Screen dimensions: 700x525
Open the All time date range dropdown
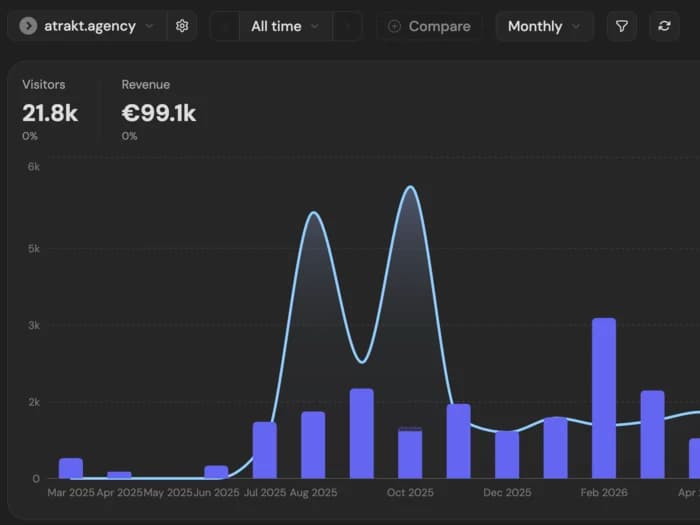pos(285,26)
